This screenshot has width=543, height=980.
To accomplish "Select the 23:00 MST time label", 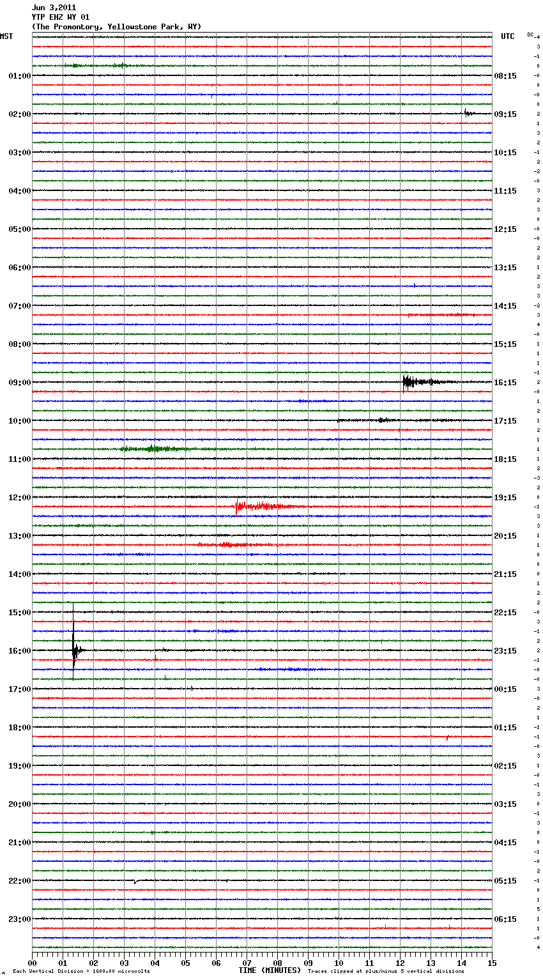I will coord(19,919).
